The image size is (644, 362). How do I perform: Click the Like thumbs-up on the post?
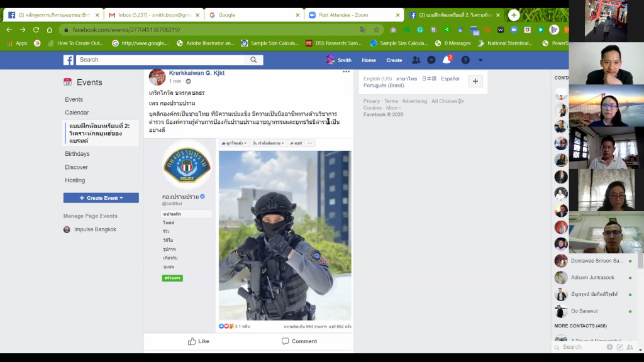coord(199,341)
